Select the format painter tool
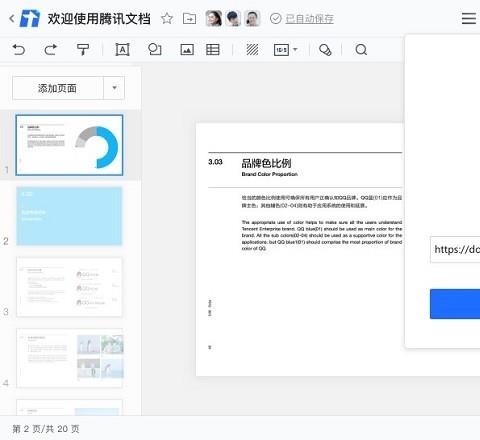This screenshot has width=480, height=440. pyautogui.click(x=83, y=50)
